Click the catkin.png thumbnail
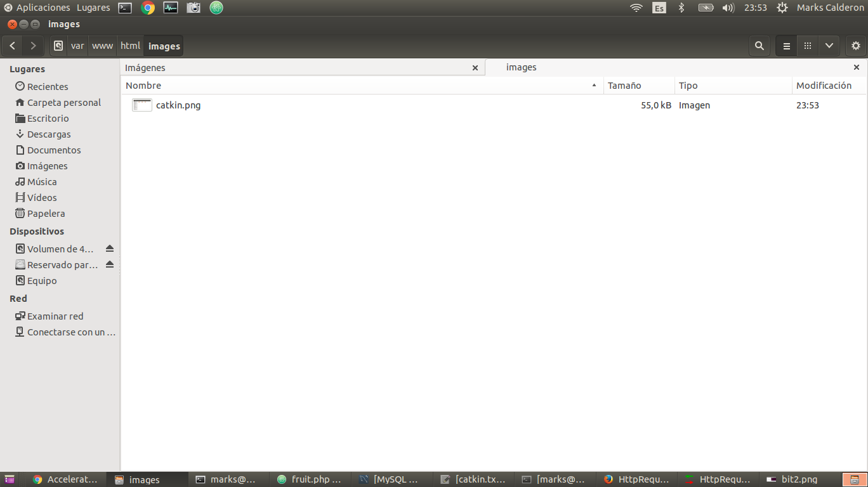 142,105
